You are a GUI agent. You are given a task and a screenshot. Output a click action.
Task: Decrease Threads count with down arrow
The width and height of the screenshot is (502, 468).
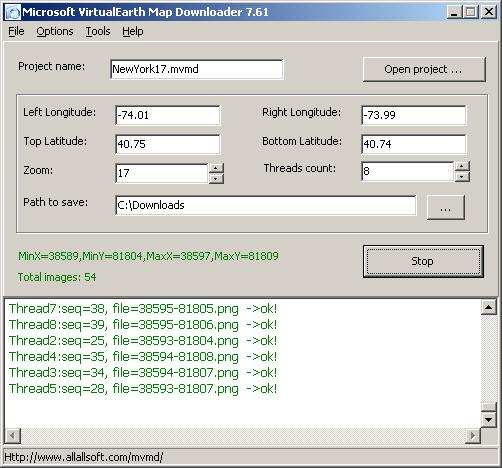(462, 177)
